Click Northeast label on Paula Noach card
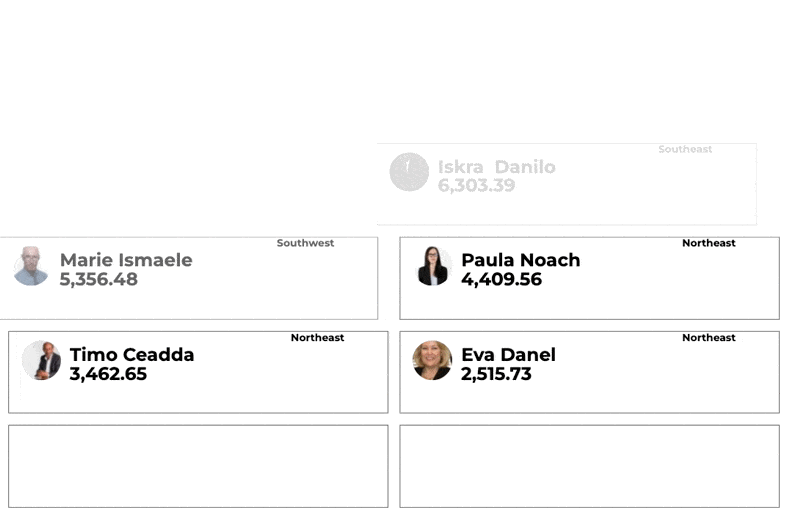 click(x=709, y=243)
